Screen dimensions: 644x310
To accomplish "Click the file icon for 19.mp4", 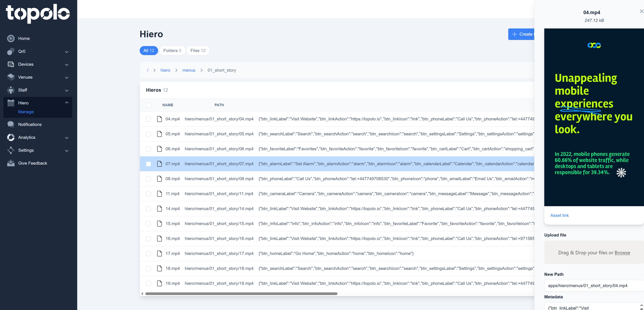I will 160,284.
